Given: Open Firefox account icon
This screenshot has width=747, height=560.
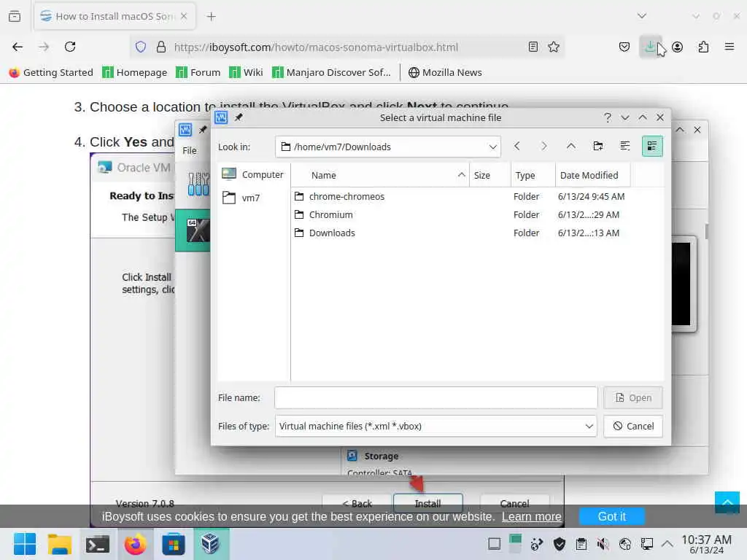Looking at the screenshot, I should pos(678,47).
